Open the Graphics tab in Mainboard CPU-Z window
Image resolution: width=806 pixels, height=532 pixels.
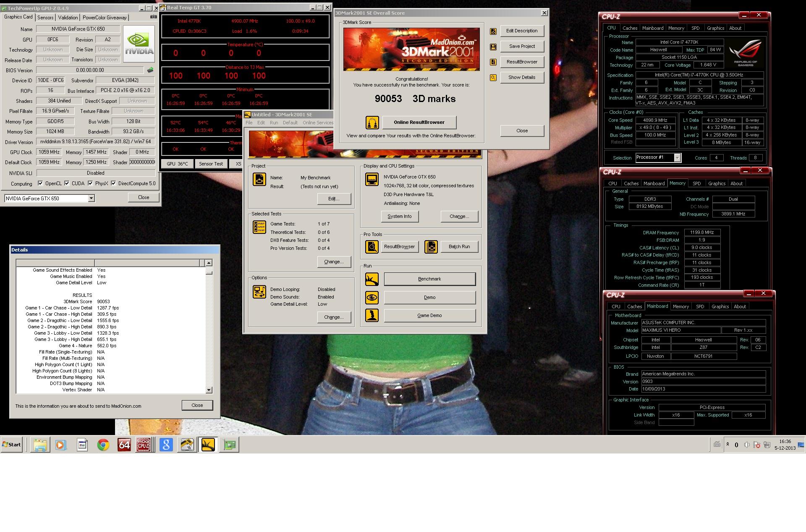click(720, 307)
